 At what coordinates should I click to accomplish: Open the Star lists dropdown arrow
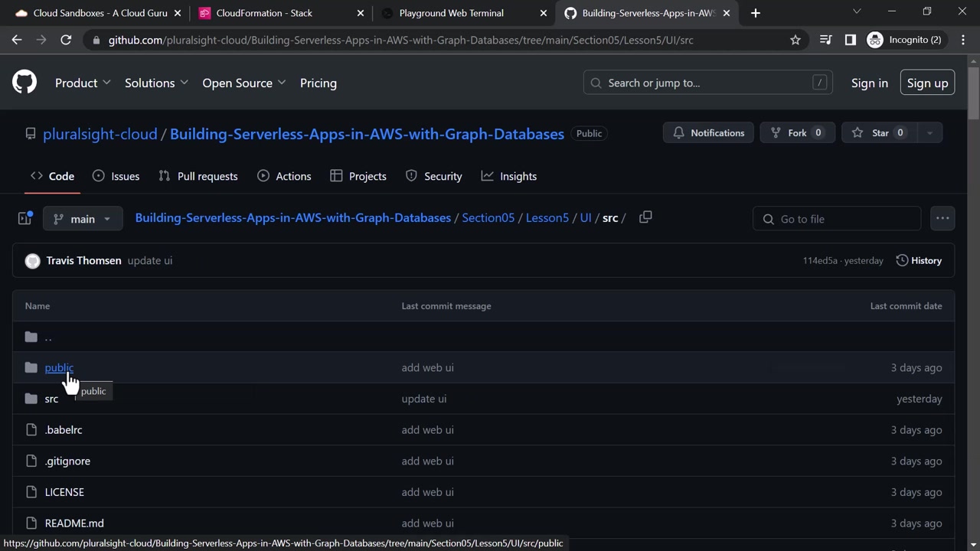coord(929,133)
